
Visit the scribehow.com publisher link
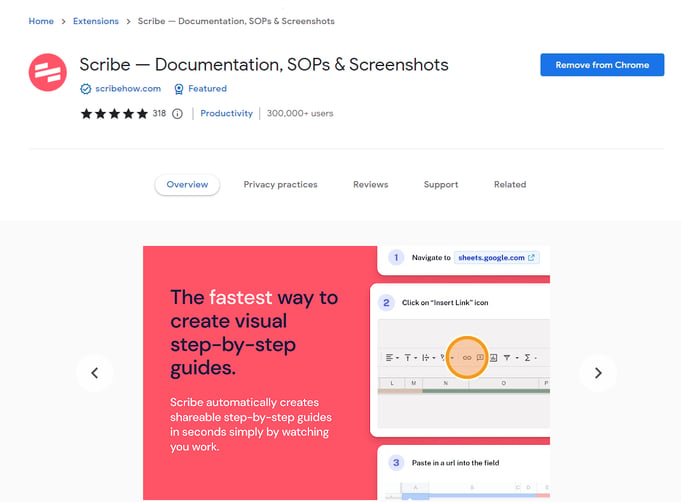click(128, 89)
